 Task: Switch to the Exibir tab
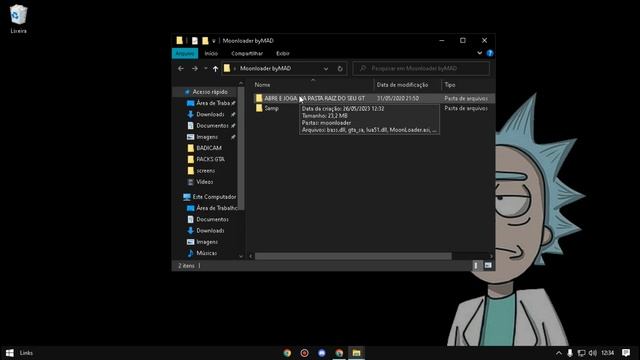pos(282,53)
